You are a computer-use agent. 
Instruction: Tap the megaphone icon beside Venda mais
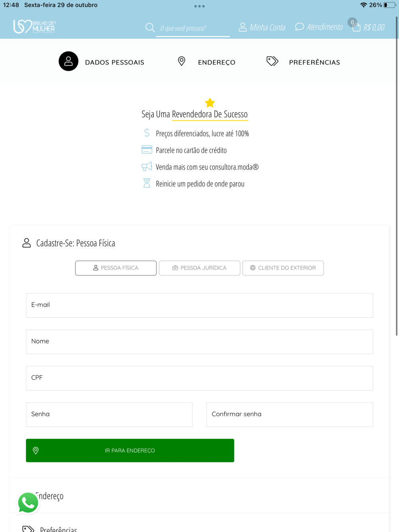pyautogui.click(x=147, y=166)
